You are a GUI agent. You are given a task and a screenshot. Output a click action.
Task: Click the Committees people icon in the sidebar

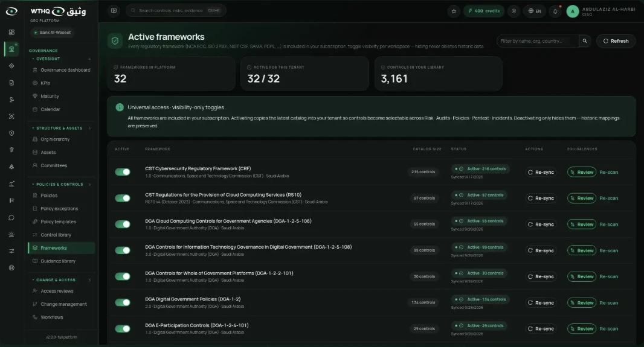[x=35, y=165]
